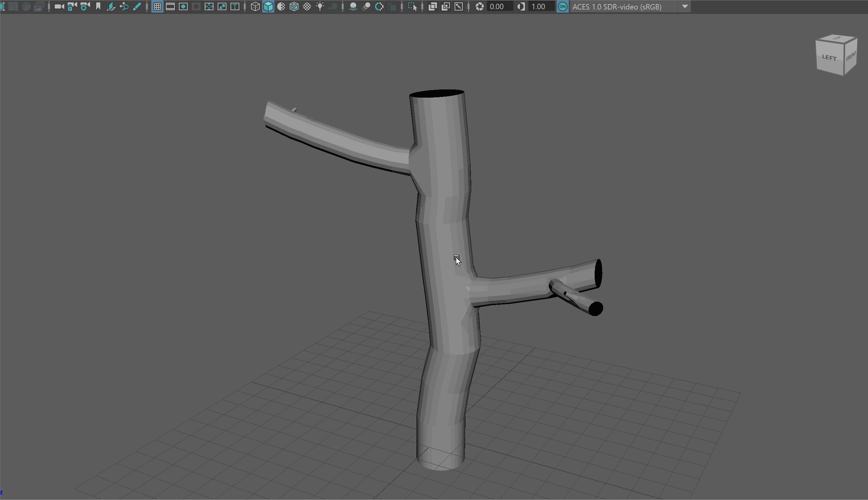Select the Grease Pencil icon

(x=137, y=6)
